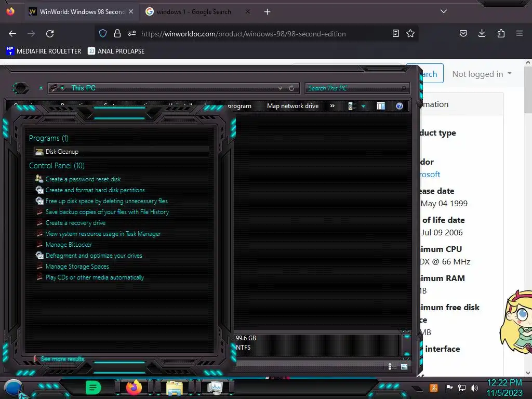The width and height of the screenshot is (532, 399).
Task: Follow the Microsoft vendor link
Action: (x=430, y=175)
